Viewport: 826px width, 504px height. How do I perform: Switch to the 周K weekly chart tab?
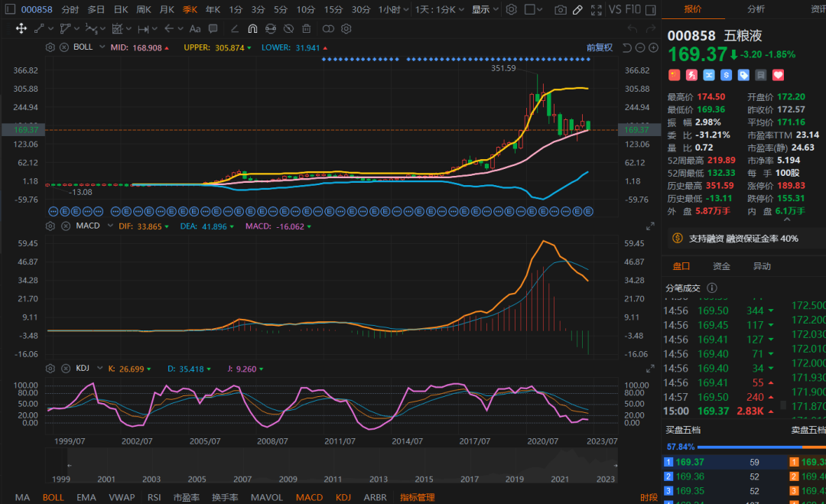tap(143, 10)
